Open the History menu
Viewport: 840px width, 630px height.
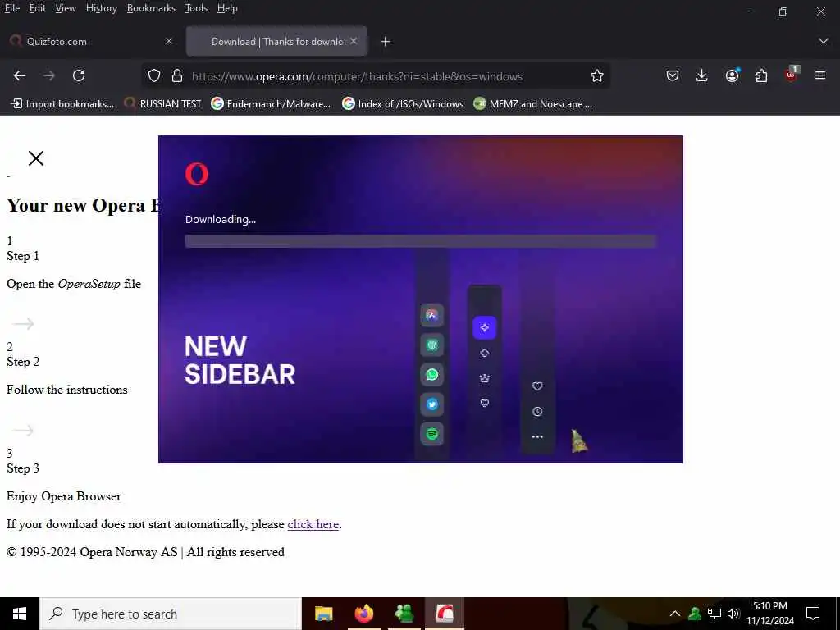[x=102, y=8]
